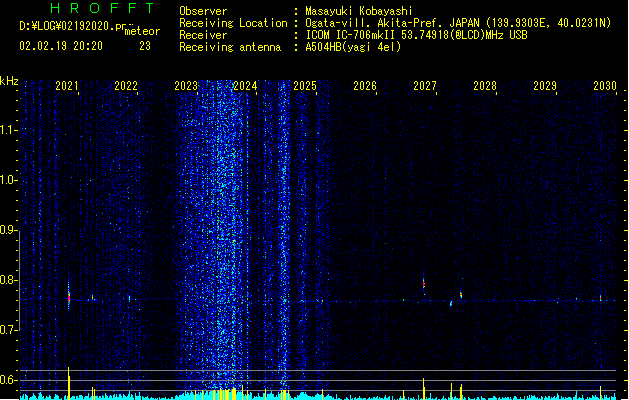Click the date stamp 02.02.19 20:20
The image size is (629, 400).
tap(61, 46)
